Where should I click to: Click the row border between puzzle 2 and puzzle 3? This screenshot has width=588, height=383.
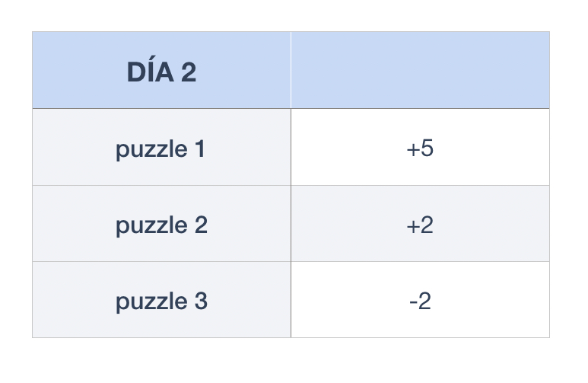coord(161,261)
